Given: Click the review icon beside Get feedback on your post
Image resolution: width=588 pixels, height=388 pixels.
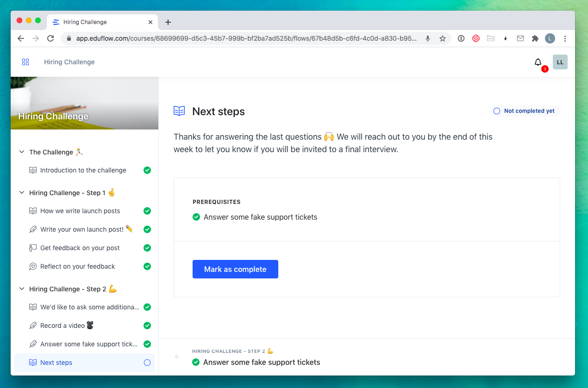Looking at the screenshot, I should 33,248.
